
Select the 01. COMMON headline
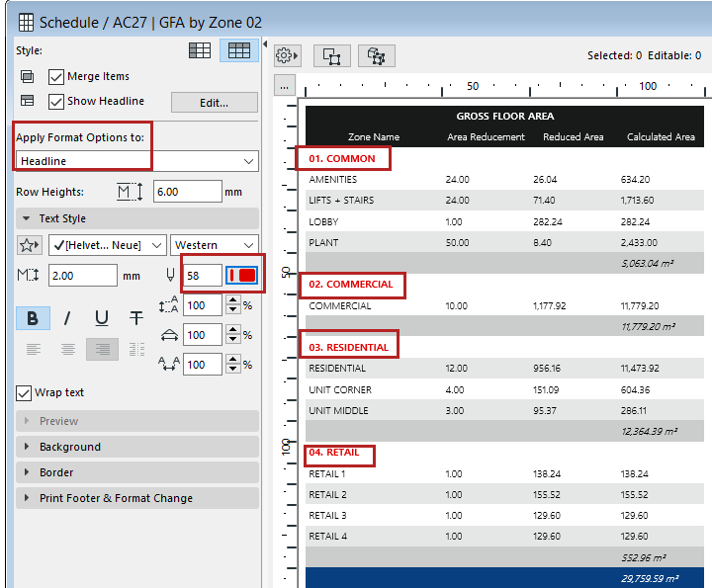point(342,158)
